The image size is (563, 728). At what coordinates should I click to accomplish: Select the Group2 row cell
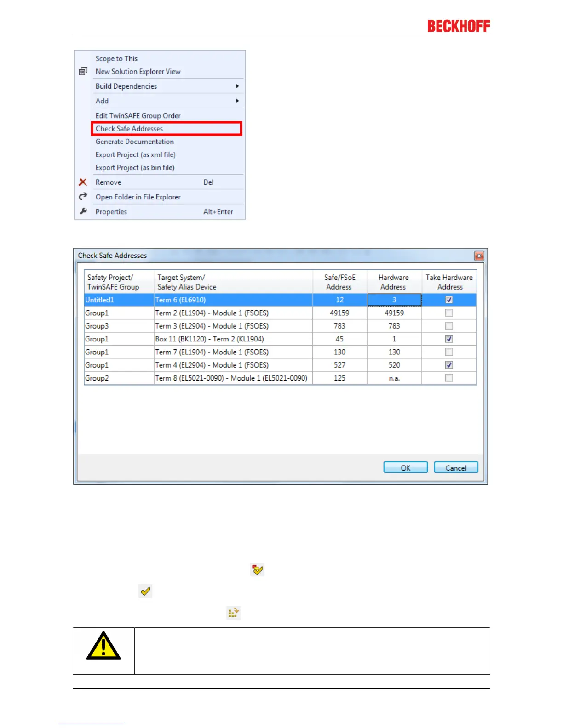[x=119, y=378]
